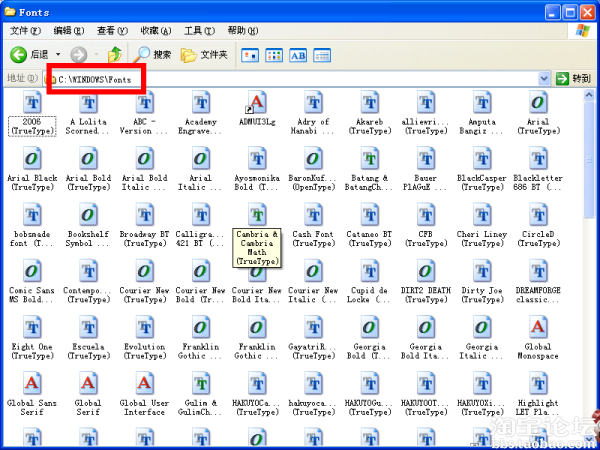Image resolution: width=600 pixels, height=450 pixels.
Task: Select the GayatriR font icon
Action: pyautogui.click(x=313, y=327)
